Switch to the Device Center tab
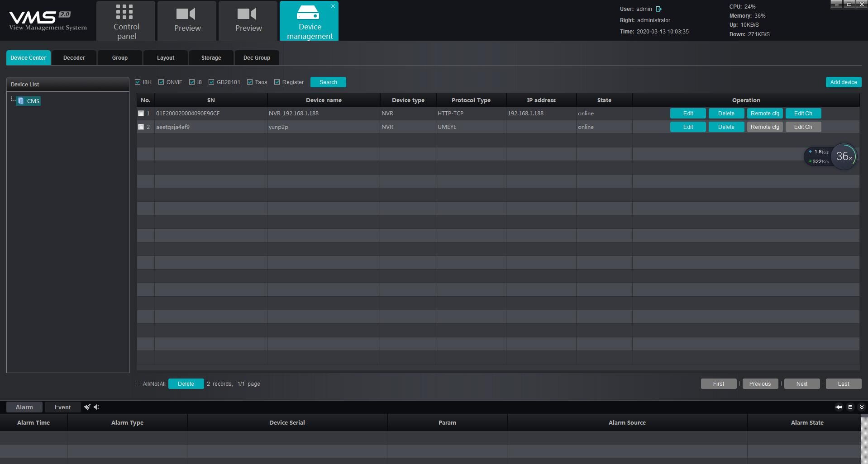The height and width of the screenshot is (464, 868). click(x=29, y=58)
